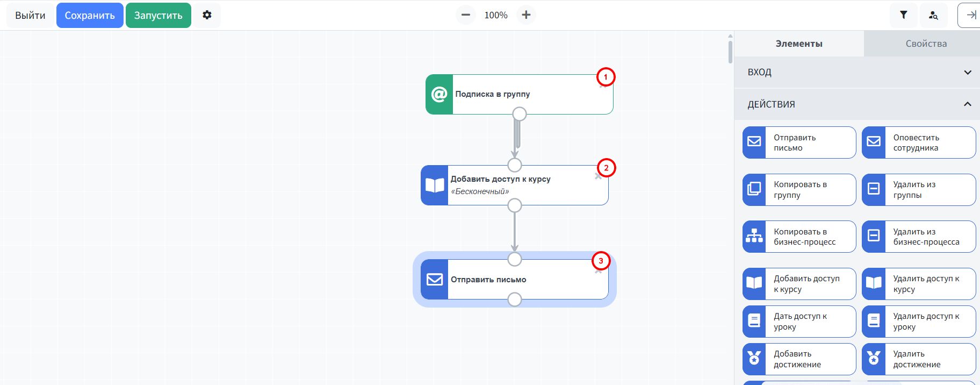This screenshot has width=980, height=385.
Task: Add Оповестить сотрудника action element
Action: pyautogui.click(x=919, y=142)
